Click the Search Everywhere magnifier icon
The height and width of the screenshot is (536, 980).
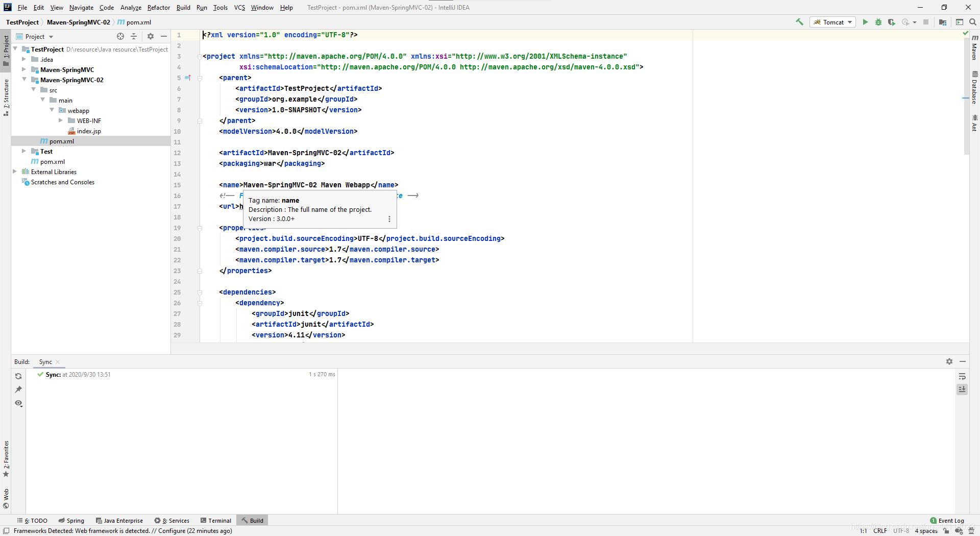pos(972,22)
